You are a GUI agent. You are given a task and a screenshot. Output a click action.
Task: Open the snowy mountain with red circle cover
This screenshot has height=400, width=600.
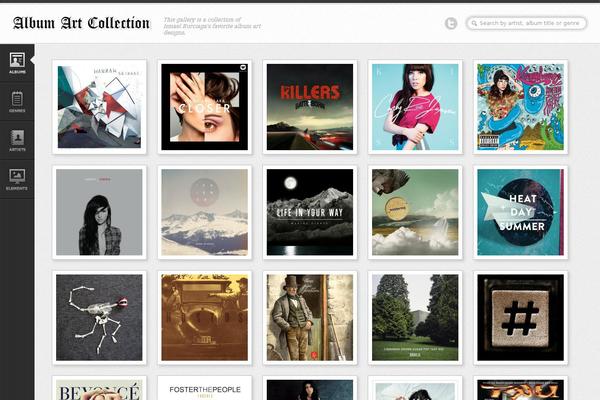click(205, 212)
